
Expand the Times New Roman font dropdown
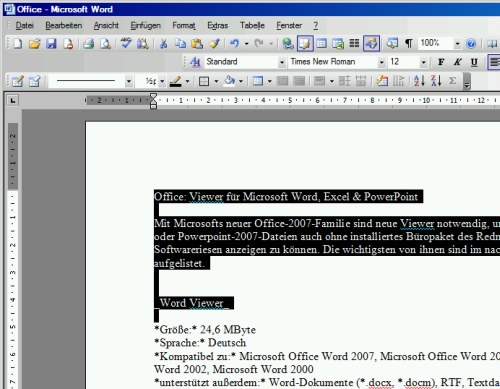pos(382,62)
